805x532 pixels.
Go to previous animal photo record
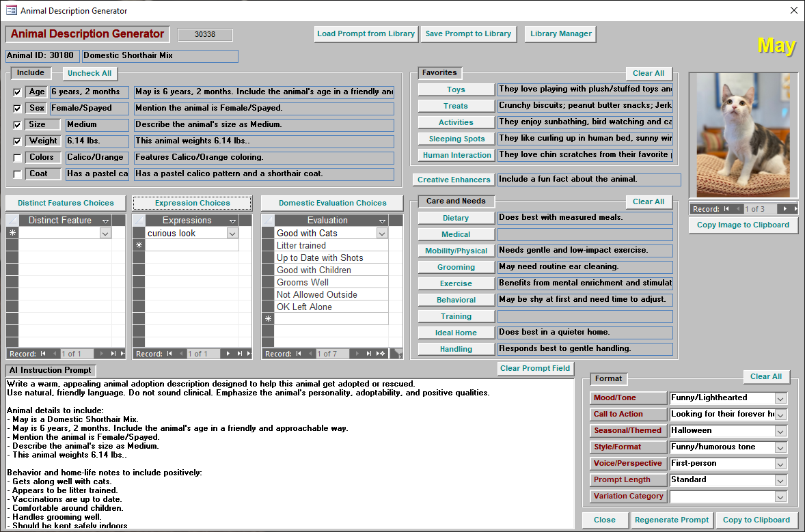[x=739, y=209]
